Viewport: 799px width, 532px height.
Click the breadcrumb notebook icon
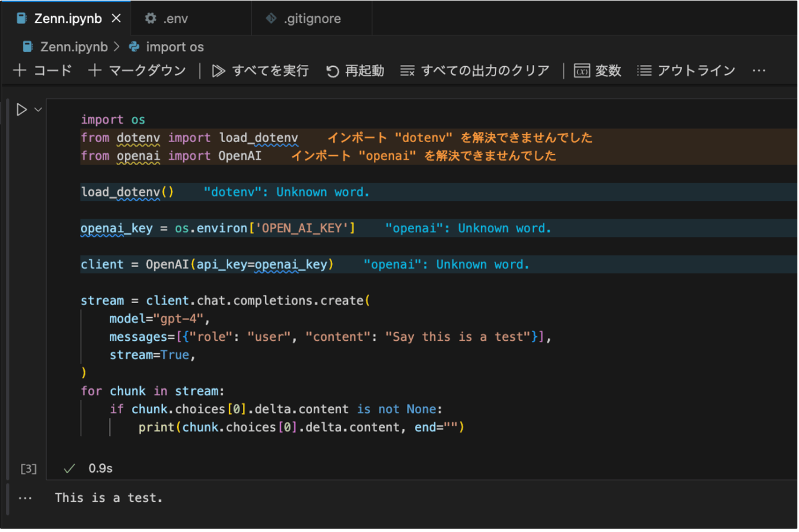[27, 47]
